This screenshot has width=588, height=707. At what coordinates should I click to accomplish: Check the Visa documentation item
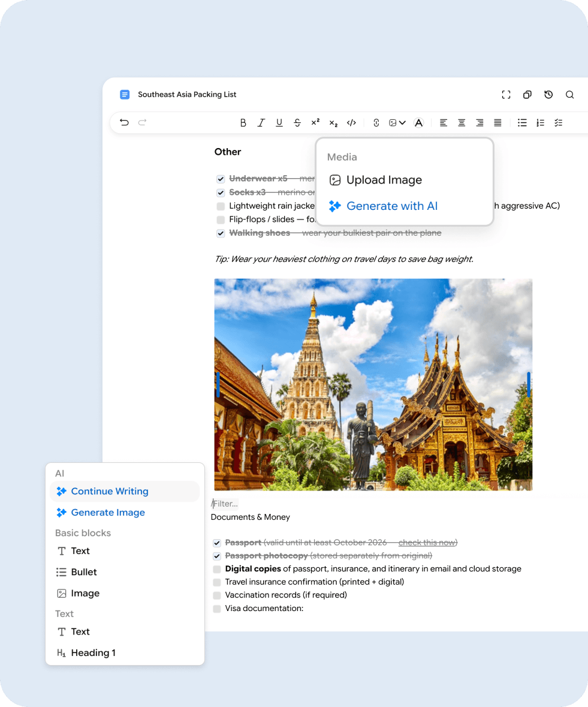(217, 609)
